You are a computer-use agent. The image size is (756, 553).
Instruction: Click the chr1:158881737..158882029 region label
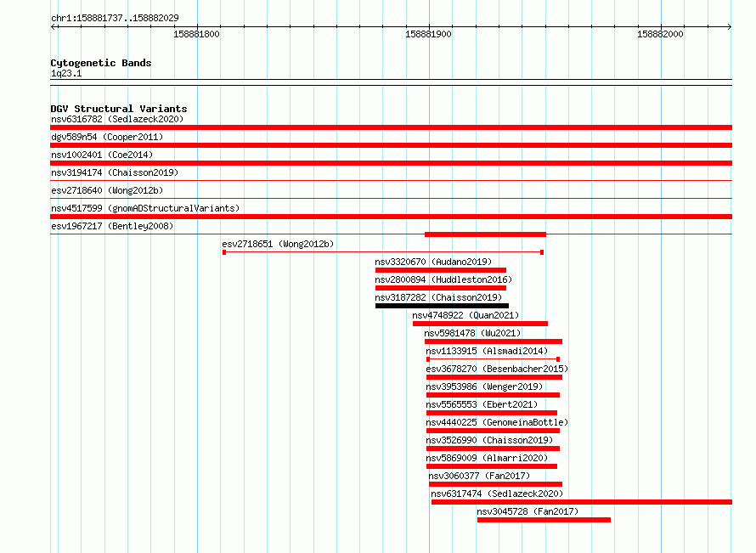115,18
